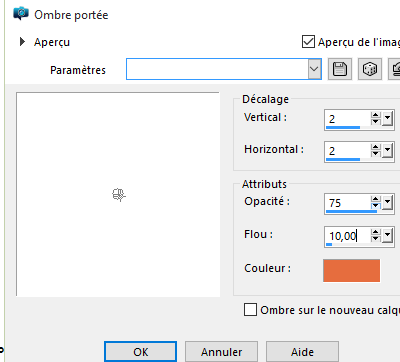Increase Vertical offset with up arrow
Image resolution: width=400 pixels, height=362 pixels.
375,115
